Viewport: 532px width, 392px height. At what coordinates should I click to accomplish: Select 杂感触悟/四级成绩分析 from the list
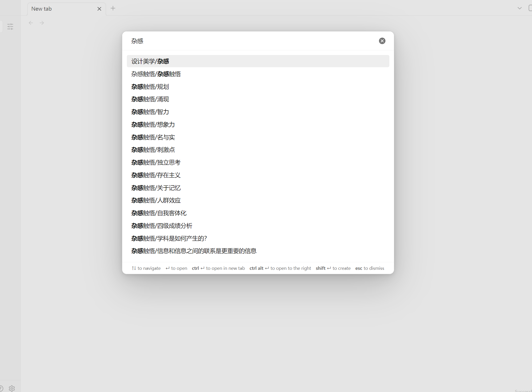click(162, 226)
